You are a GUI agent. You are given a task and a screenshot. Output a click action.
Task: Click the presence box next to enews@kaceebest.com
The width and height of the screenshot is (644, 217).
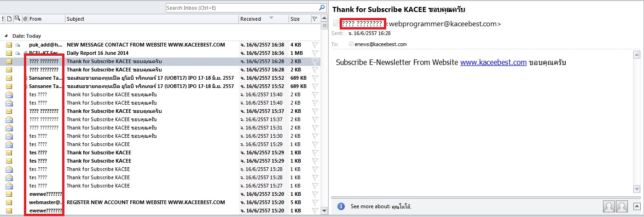point(351,44)
